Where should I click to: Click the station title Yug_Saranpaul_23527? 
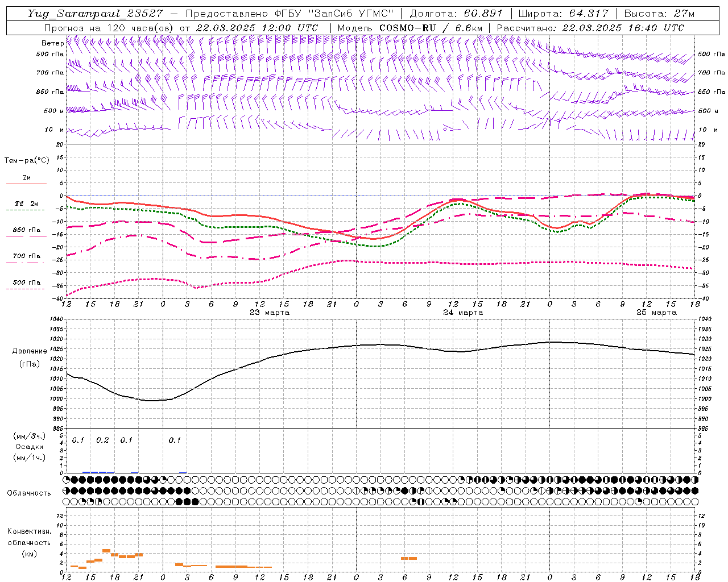(96, 13)
